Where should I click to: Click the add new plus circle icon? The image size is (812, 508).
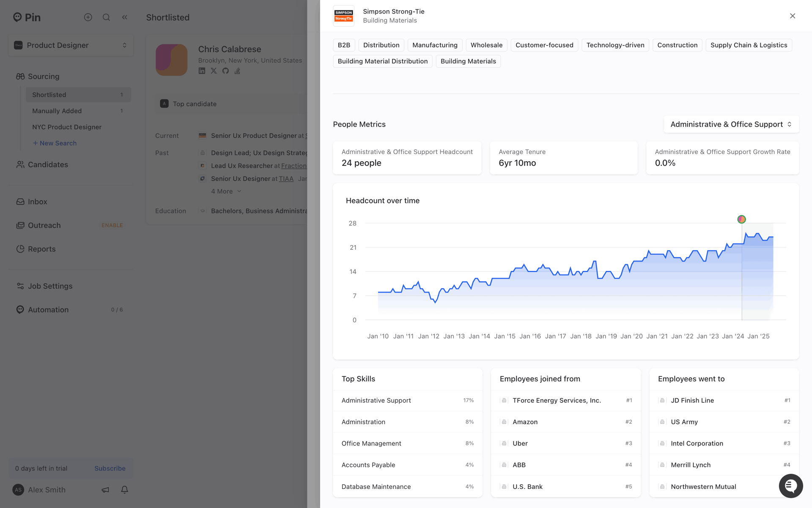(88, 17)
